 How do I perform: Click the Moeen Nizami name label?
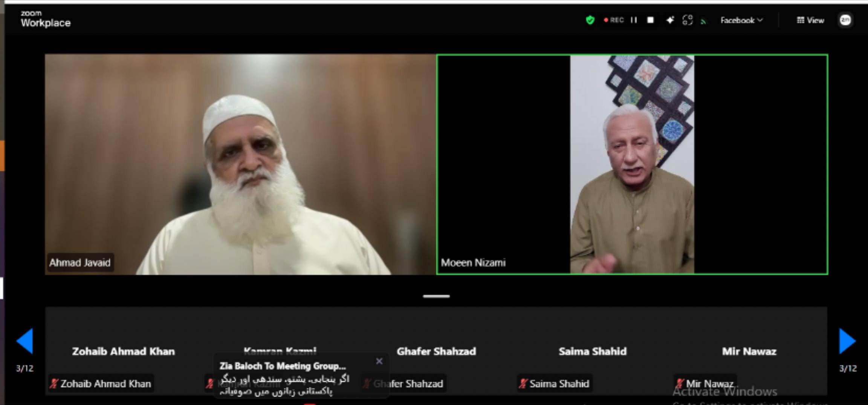coord(473,262)
